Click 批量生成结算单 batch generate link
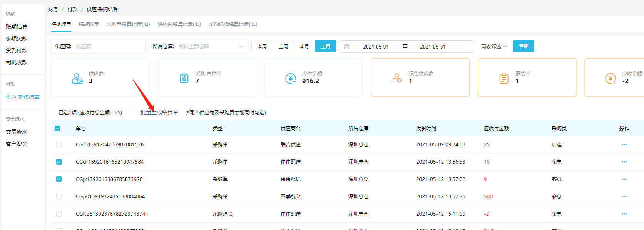644x230 pixels. [x=159, y=112]
